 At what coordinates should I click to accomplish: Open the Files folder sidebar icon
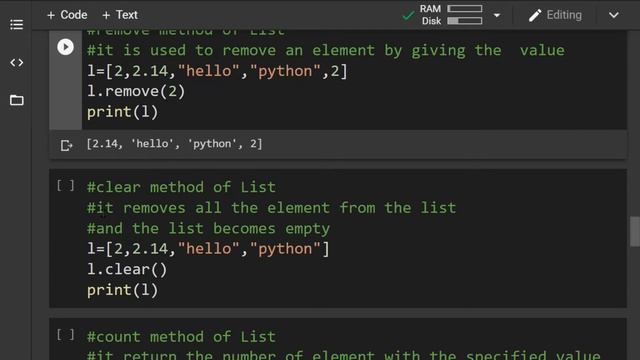pos(16,100)
